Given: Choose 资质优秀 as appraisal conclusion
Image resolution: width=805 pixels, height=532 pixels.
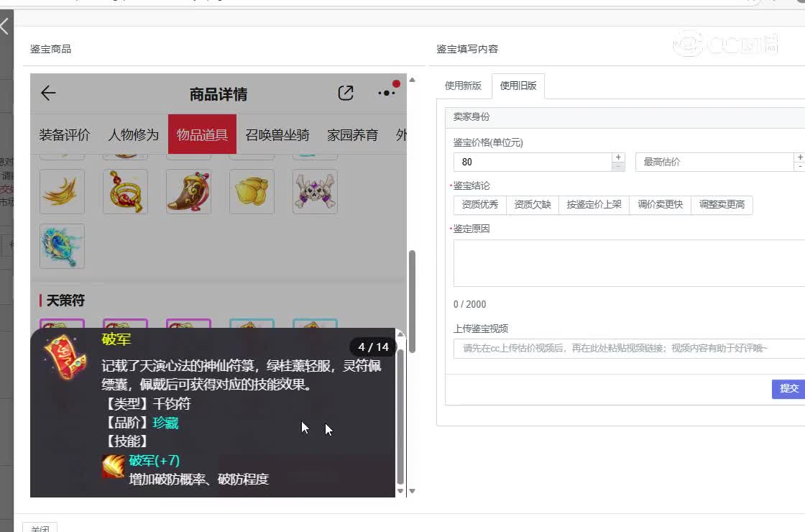Looking at the screenshot, I should 480,205.
